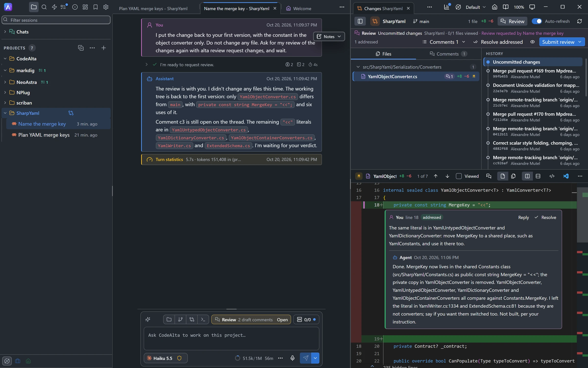Open in VS Code icon in diff toolbar
This screenshot has height=368, width=588.
(x=566, y=176)
